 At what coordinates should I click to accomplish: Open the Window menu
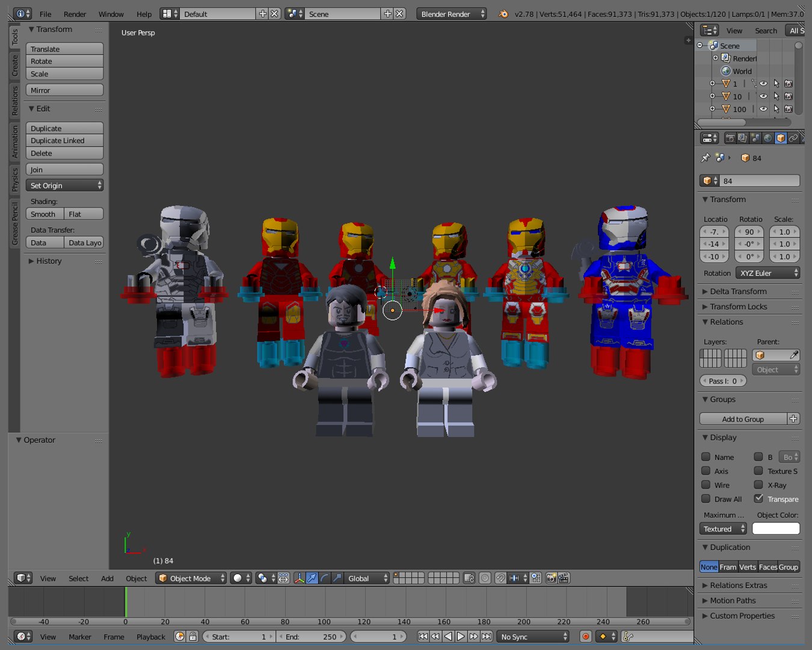pos(111,14)
